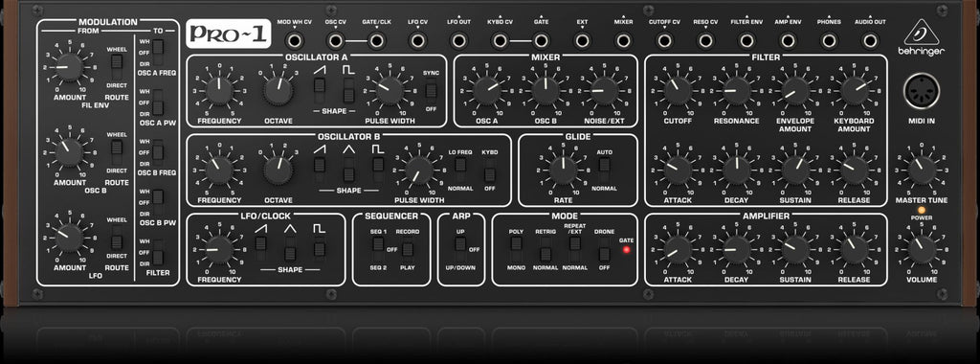980x364 pixels.
Task: Click the VOLUME knob
Action: pos(922,250)
